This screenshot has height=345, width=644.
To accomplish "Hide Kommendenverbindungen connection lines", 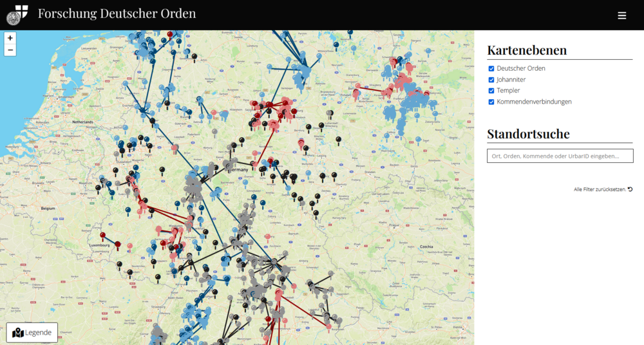I will (x=491, y=102).
